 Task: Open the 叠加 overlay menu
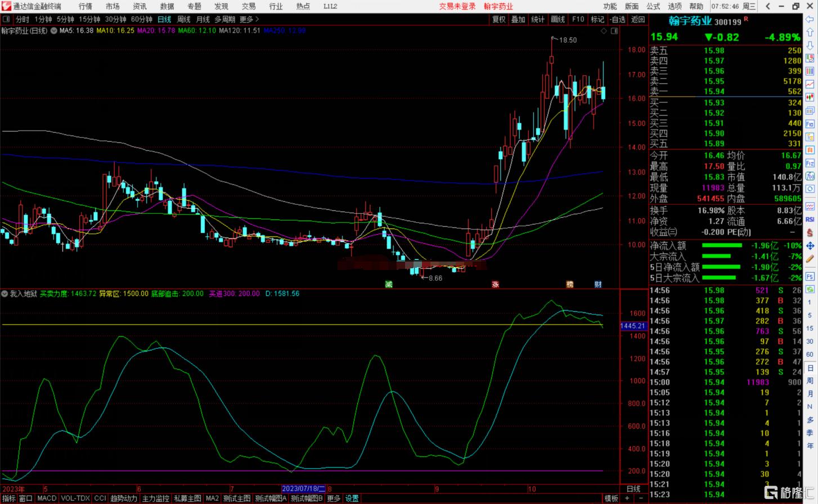pos(518,19)
